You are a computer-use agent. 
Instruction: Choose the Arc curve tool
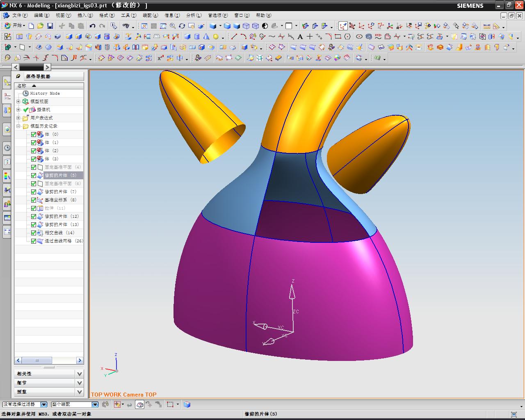(x=244, y=37)
